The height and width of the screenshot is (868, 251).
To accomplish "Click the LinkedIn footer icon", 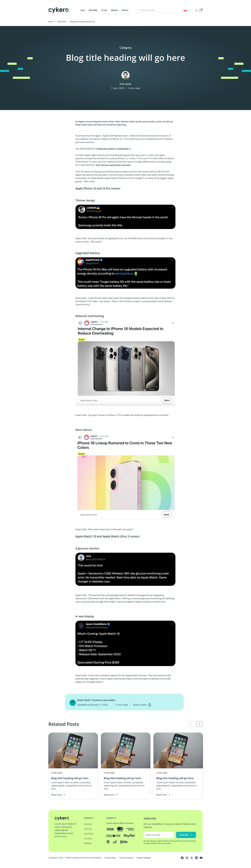I will [x=196, y=858].
